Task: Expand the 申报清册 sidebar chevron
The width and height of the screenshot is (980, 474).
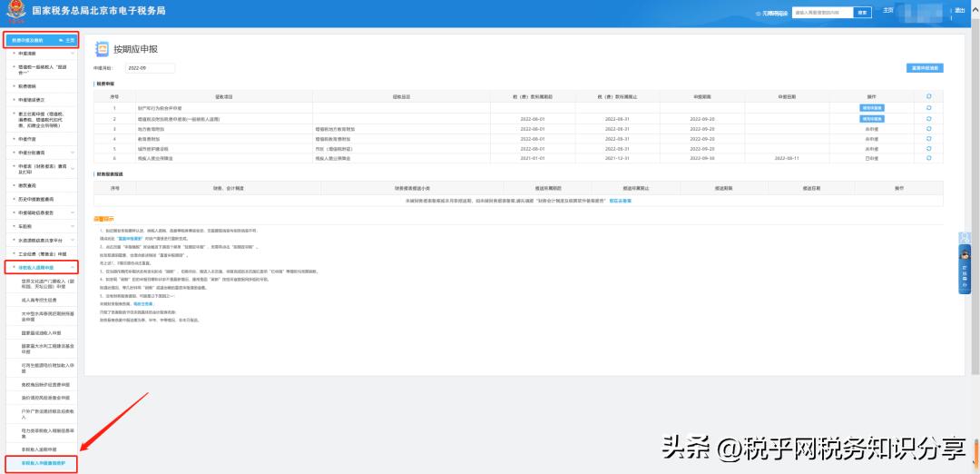Action: (73, 54)
